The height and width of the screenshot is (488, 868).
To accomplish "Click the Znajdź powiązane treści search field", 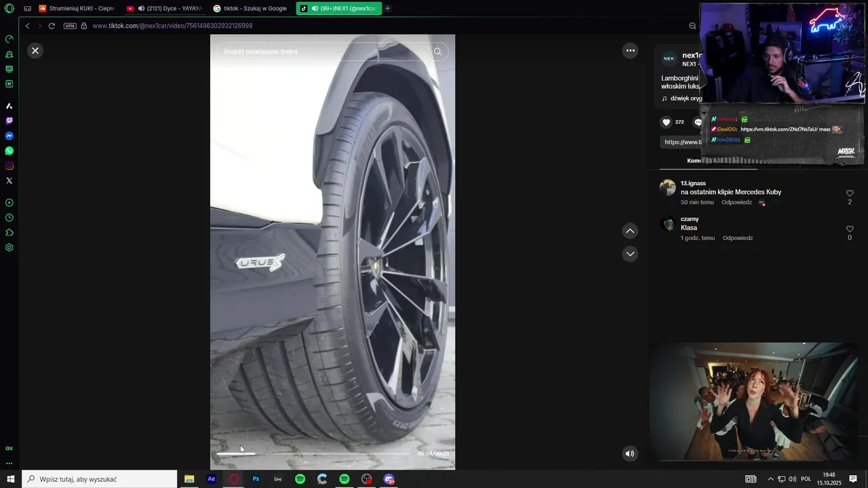I will [x=323, y=52].
